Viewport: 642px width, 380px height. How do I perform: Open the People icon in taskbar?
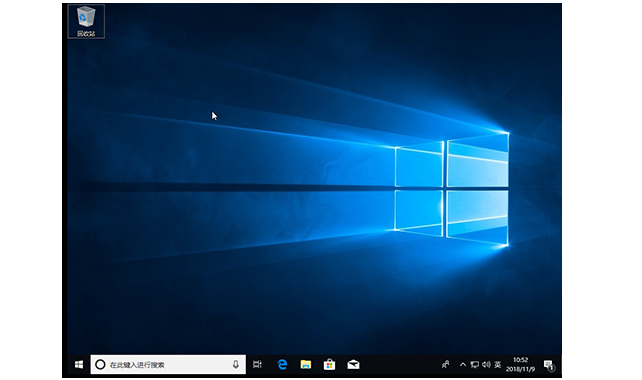click(445, 364)
